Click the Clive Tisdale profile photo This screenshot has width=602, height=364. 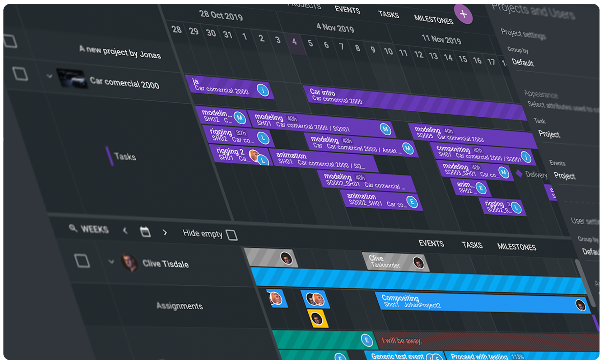(x=129, y=263)
